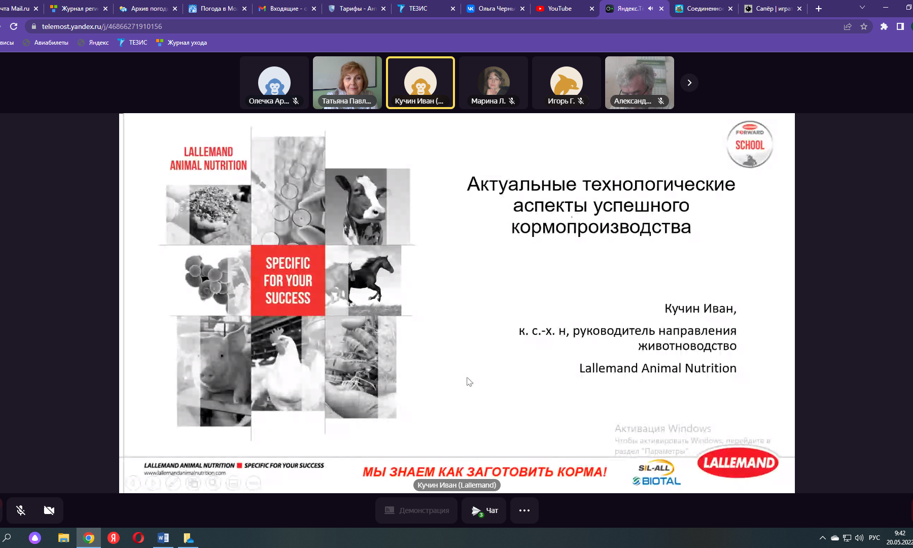Switch to the Тарифы tab
This screenshot has width=913, height=548.
coord(356,8)
